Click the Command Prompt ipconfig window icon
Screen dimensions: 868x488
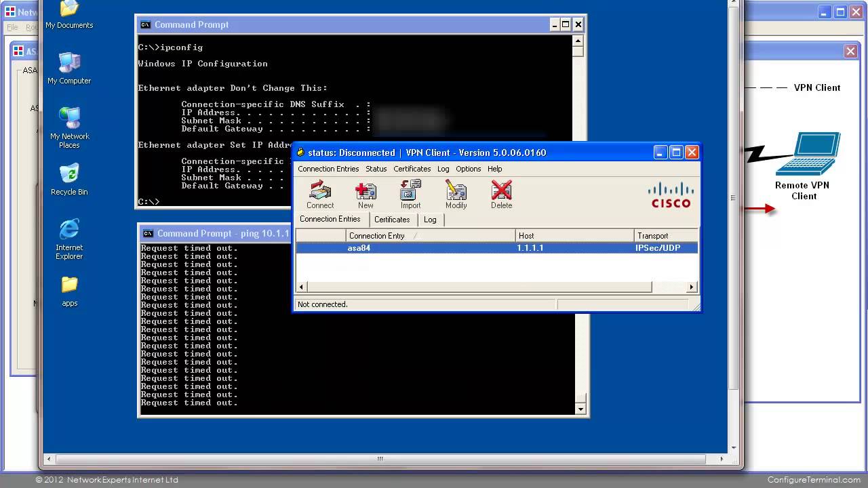(145, 25)
